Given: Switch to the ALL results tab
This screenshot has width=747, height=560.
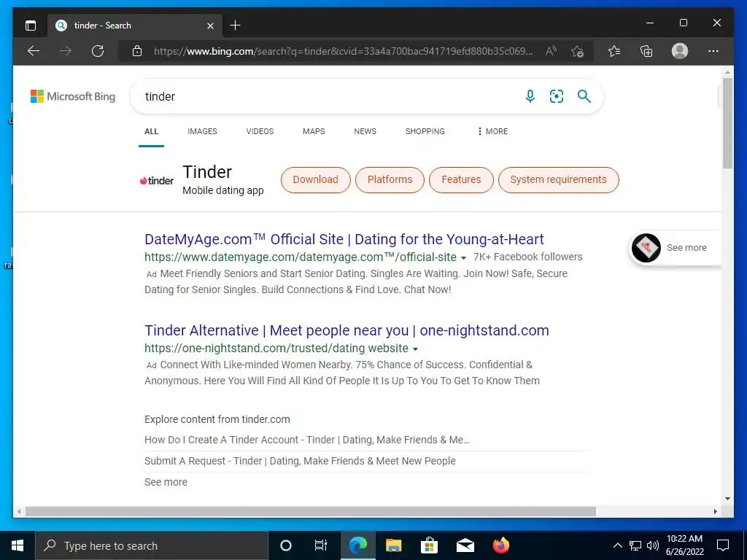Looking at the screenshot, I should (x=151, y=131).
